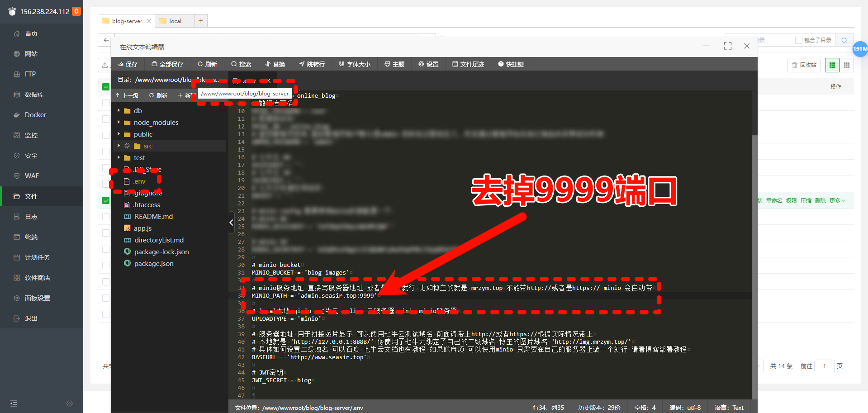Expand the public folder

119,134
